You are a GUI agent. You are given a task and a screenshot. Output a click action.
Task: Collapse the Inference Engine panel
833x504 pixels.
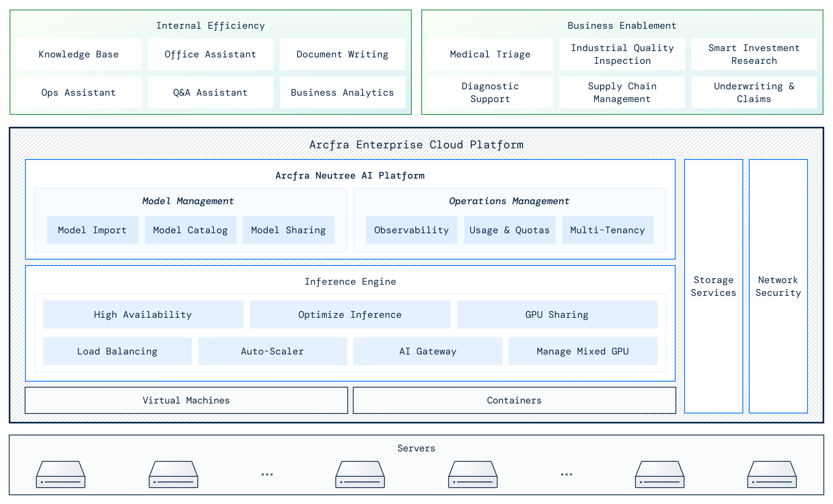click(x=350, y=282)
